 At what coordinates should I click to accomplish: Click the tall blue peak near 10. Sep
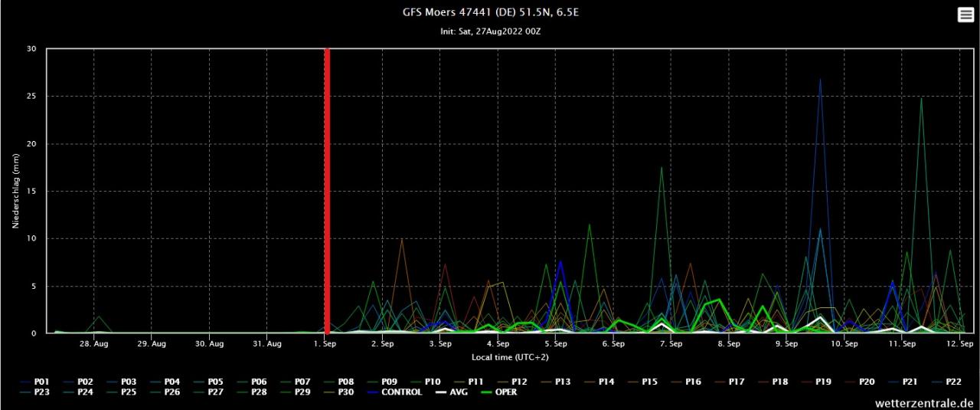coord(820,80)
